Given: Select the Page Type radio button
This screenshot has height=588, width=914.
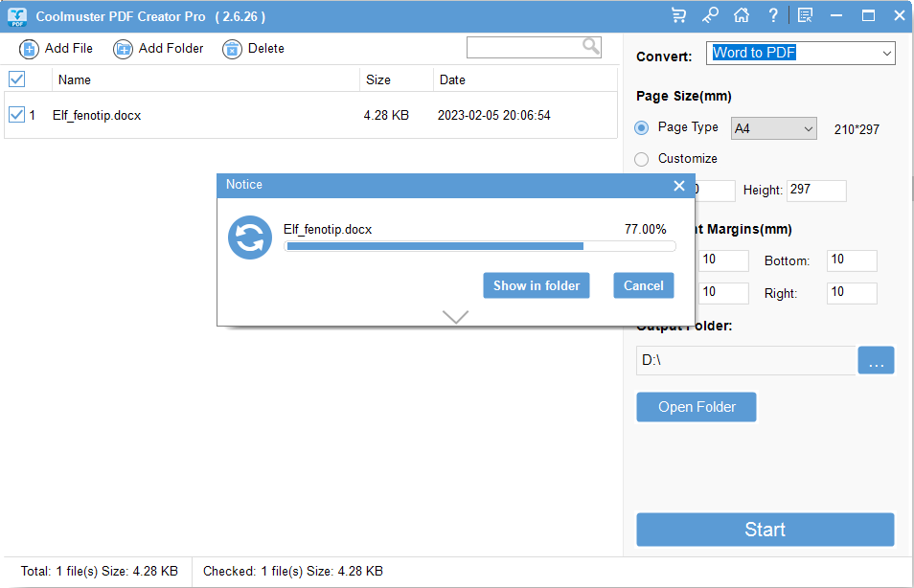Looking at the screenshot, I should [641, 127].
